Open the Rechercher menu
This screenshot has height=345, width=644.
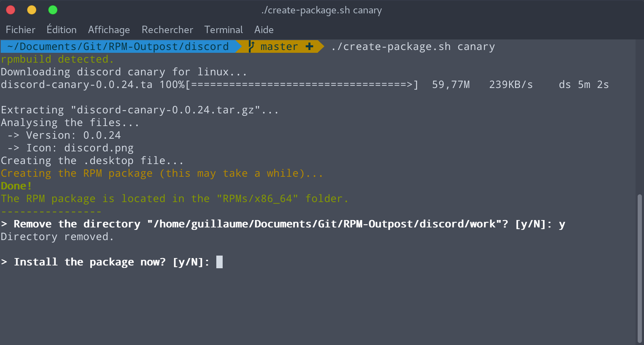tap(167, 30)
